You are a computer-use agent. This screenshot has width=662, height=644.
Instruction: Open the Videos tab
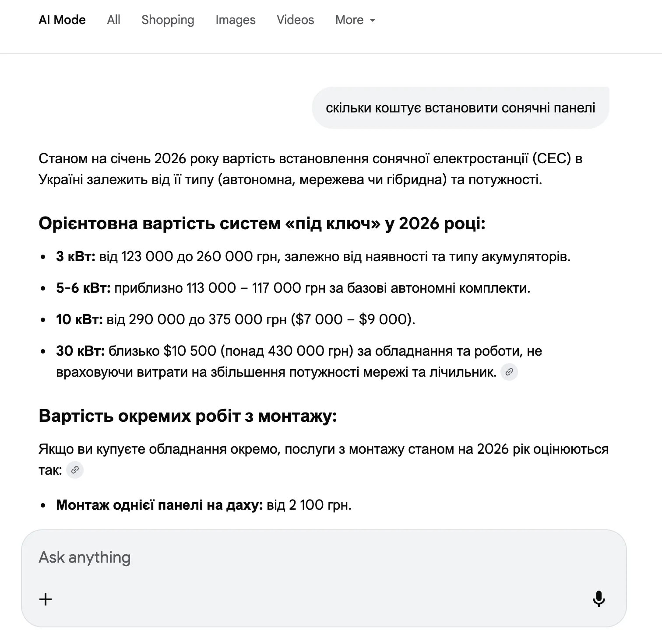pos(295,20)
